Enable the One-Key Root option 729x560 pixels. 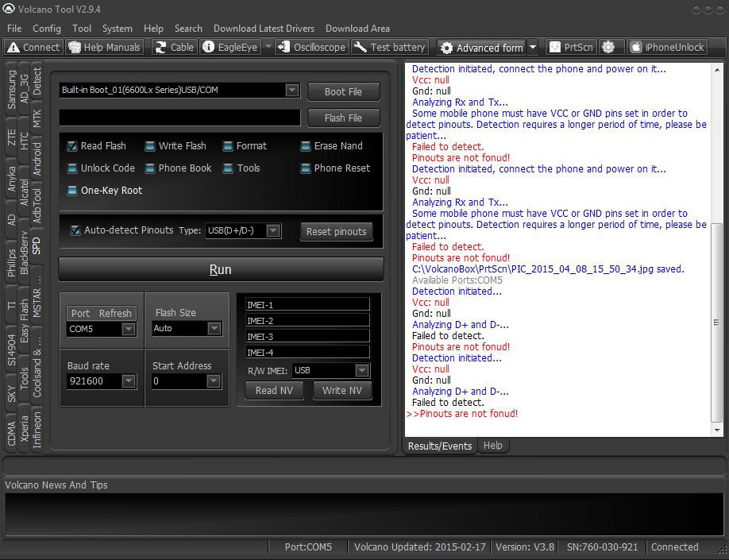[72, 190]
